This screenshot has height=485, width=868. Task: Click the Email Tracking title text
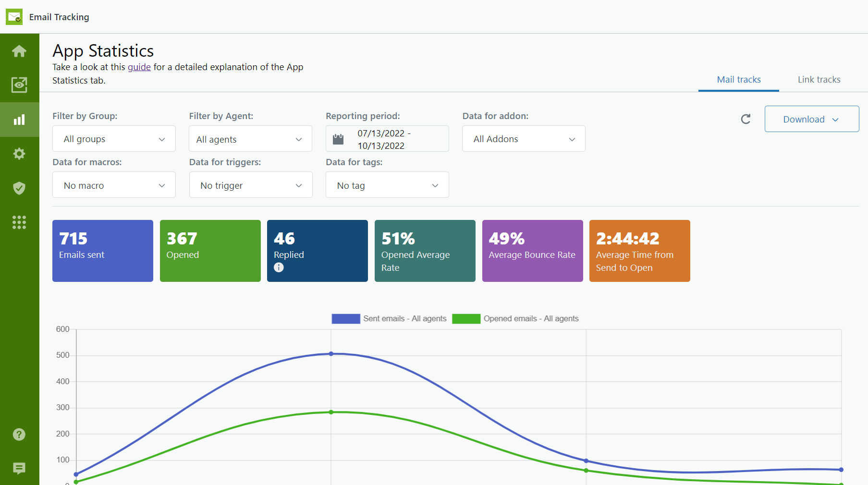pyautogui.click(x=59, y=17)
